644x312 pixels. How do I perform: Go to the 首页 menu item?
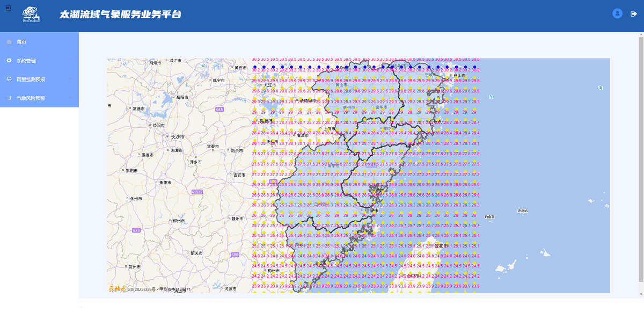pyautogui.click(x=21, y=42)
